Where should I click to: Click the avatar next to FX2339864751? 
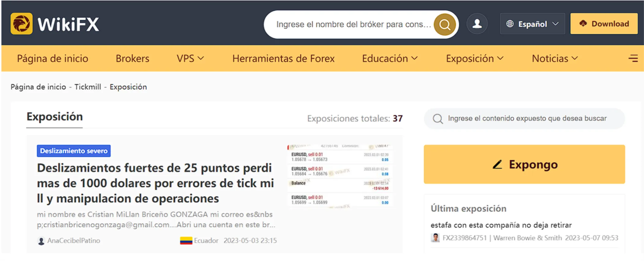tap(435, 238)
